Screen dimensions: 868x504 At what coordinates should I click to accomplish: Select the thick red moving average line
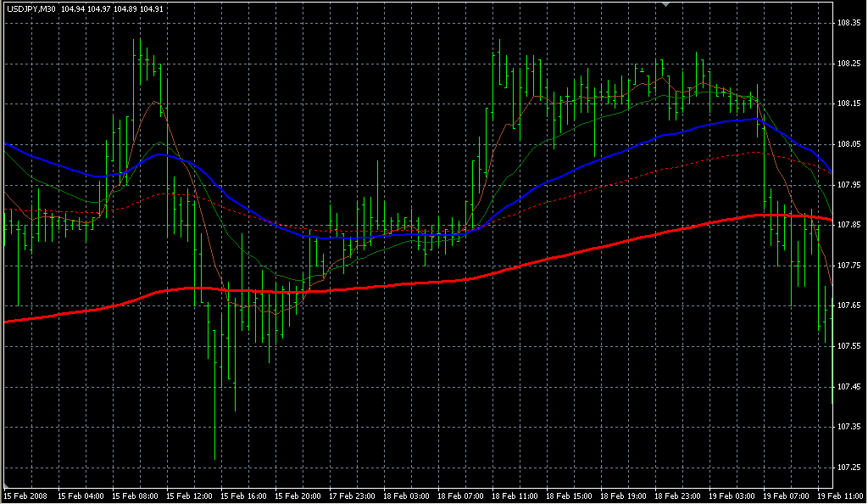509,267
